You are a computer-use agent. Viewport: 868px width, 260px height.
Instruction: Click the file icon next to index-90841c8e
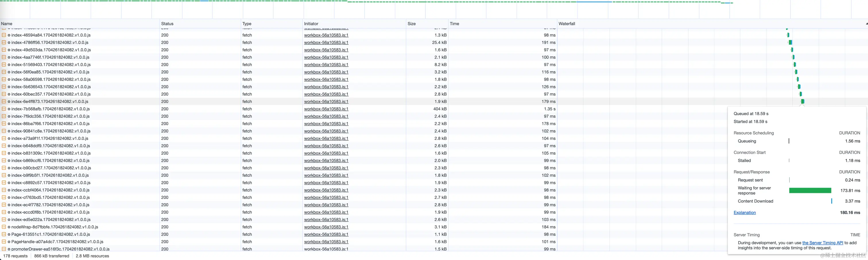click(4, 131)
